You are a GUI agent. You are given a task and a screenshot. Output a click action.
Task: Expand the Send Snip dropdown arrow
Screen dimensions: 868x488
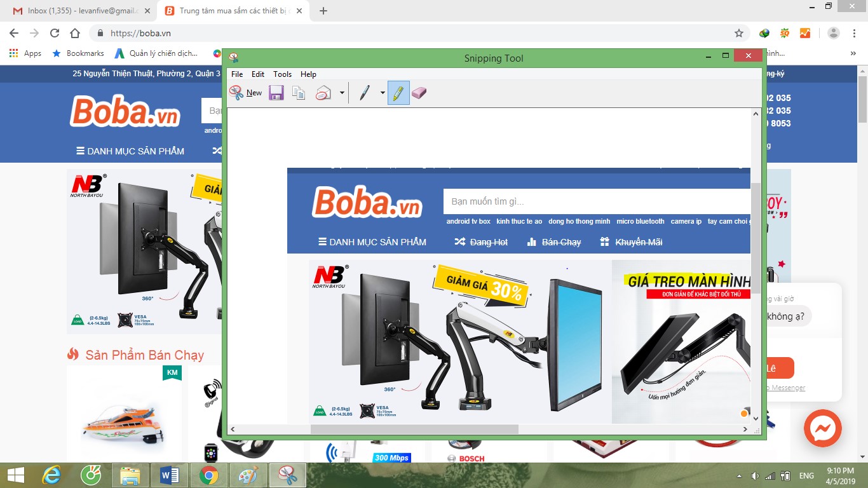coord(342,93)
